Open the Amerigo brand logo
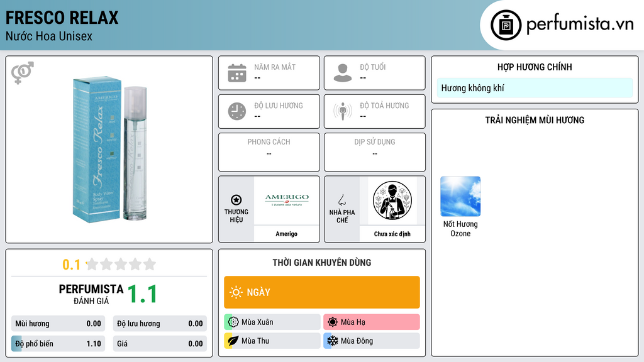 [287, 200]
